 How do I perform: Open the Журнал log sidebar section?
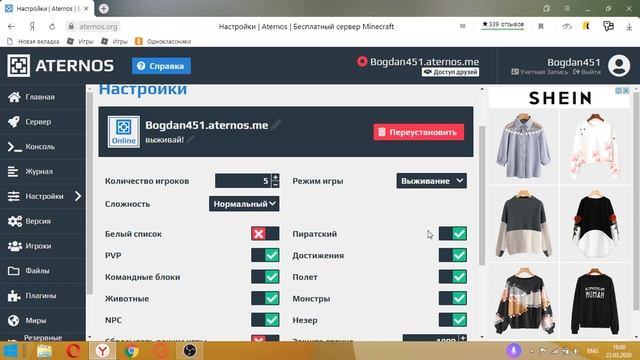tap(43, 171)
